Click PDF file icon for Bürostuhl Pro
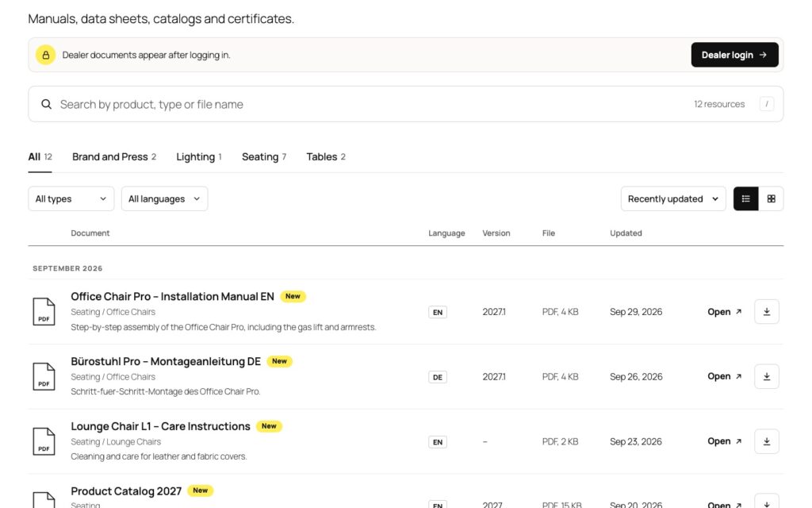This screenshot has width=812, height=508. [x=44, y=376]
